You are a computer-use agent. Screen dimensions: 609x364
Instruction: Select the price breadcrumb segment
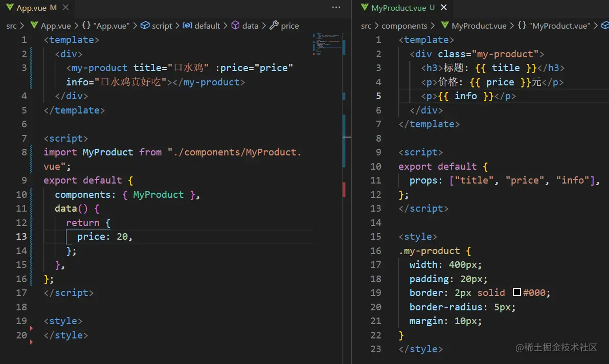[x=290, y=26]
